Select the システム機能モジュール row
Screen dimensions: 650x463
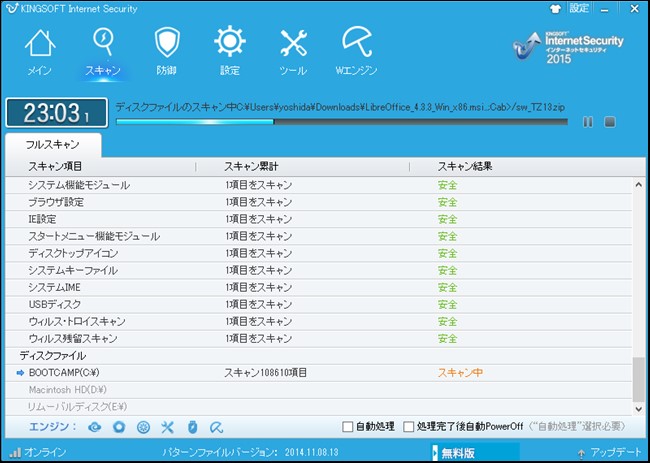click(318, 185)
